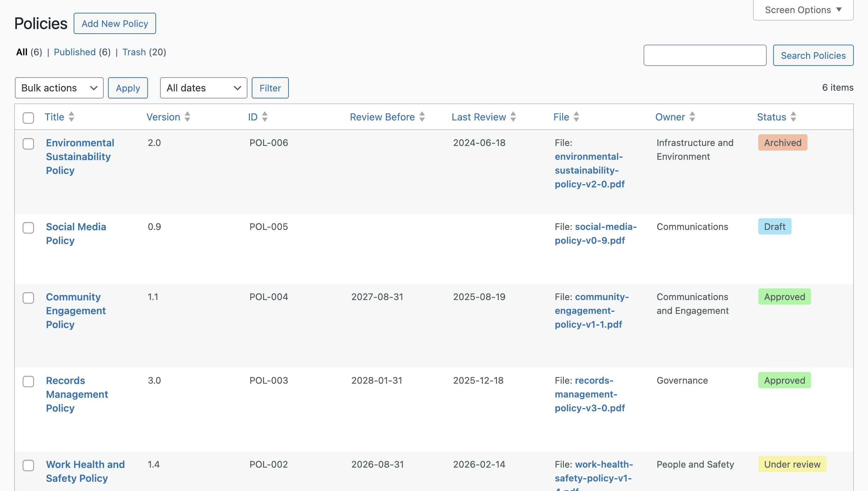Open the Bulk actions dropdown
This screenshot has height=491, width=868.
(x=59, y=88)
